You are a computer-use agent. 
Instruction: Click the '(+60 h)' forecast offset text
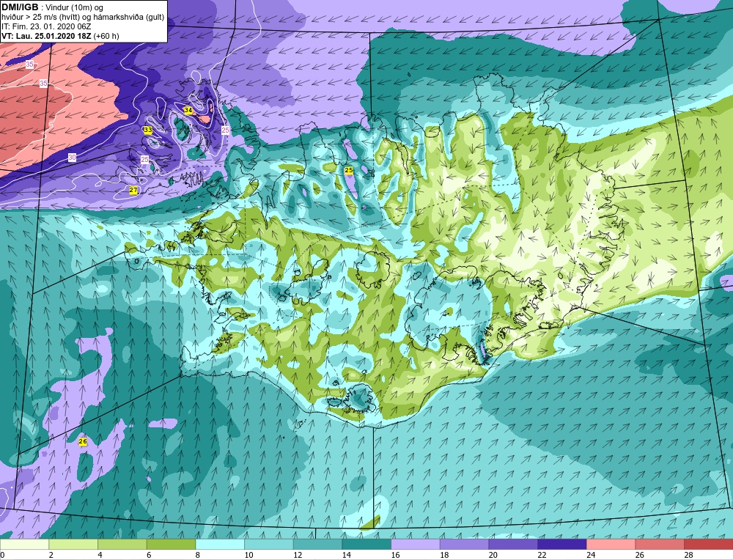pyautogui.click(x=106, y=36)
